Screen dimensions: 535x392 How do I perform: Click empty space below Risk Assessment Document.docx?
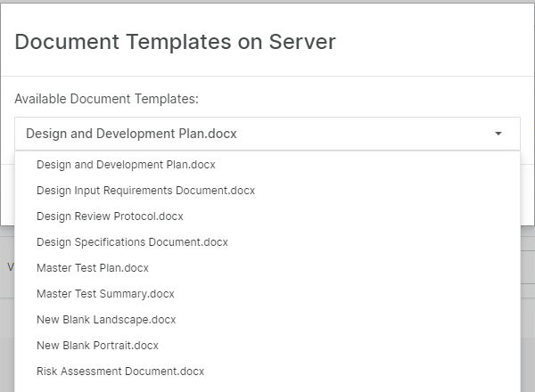point(267,387)
